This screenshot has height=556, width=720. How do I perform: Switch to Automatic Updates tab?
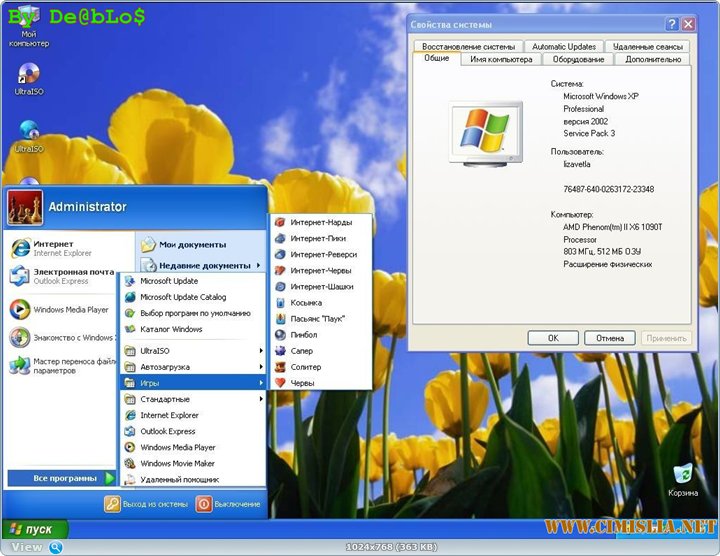563,46
